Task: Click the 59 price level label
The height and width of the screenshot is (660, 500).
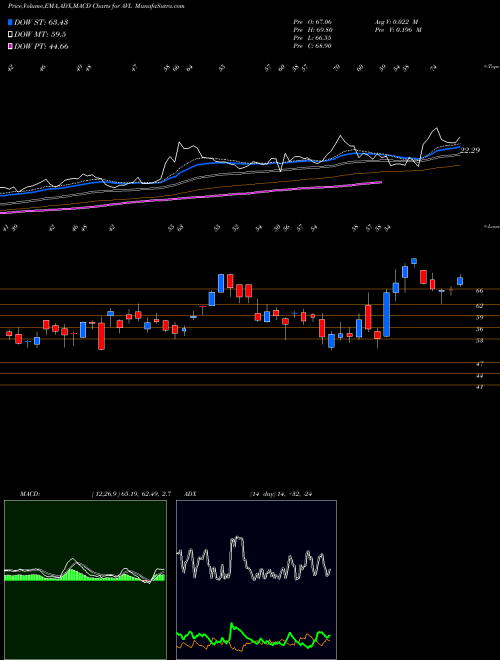Action: point(479,317)
